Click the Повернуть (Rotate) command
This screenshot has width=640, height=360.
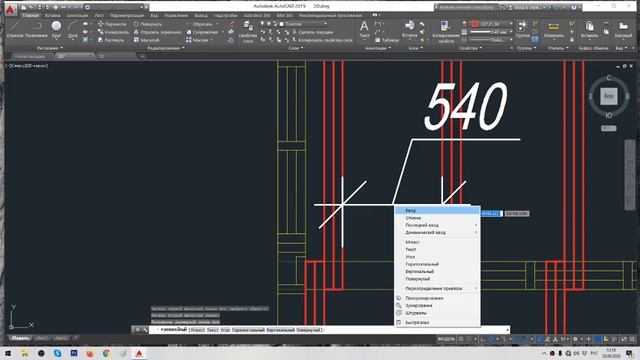[148, 24]
